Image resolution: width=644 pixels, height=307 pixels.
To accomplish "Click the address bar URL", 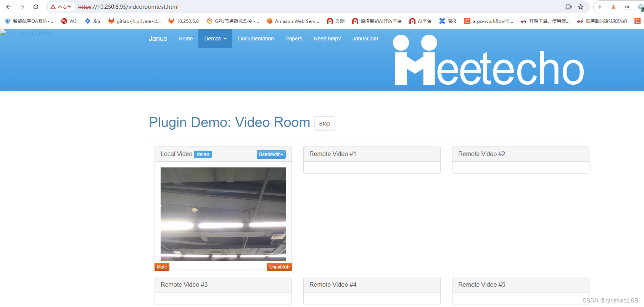I will click(x=128, y=7).
